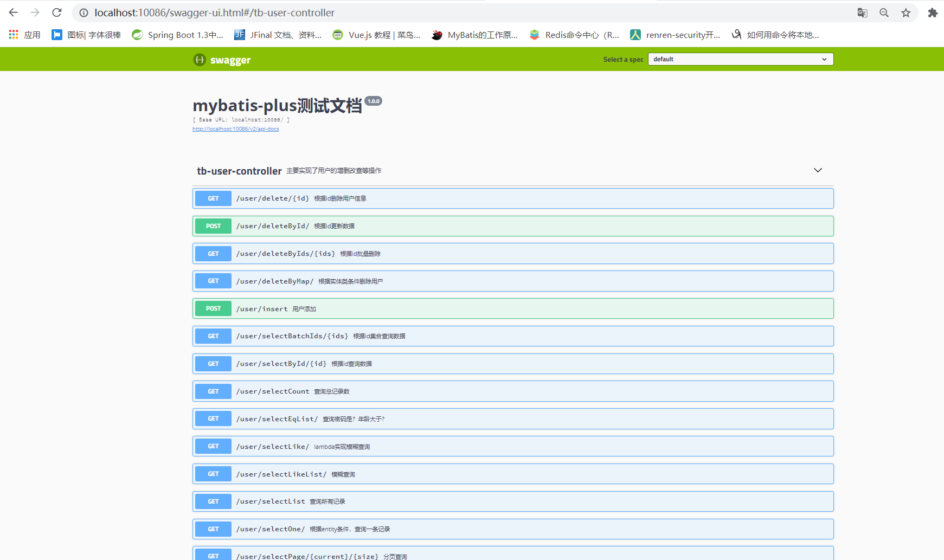The width and height of the screenshot is (944, 560).
Task: Focus the browser address bar URL
Action: (x=215, y=12)
